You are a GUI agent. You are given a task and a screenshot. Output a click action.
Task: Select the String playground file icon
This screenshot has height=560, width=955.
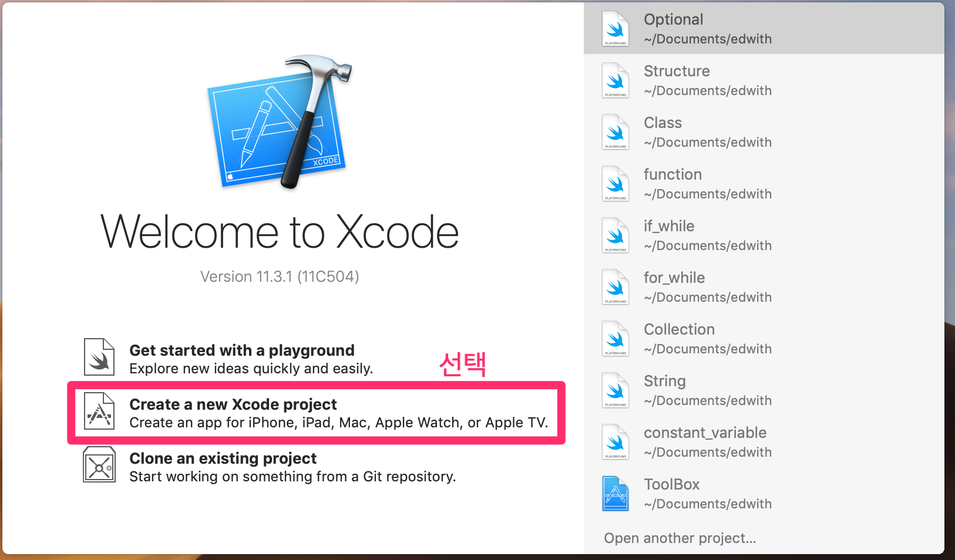pyautogui.click(x=616, y=390)
